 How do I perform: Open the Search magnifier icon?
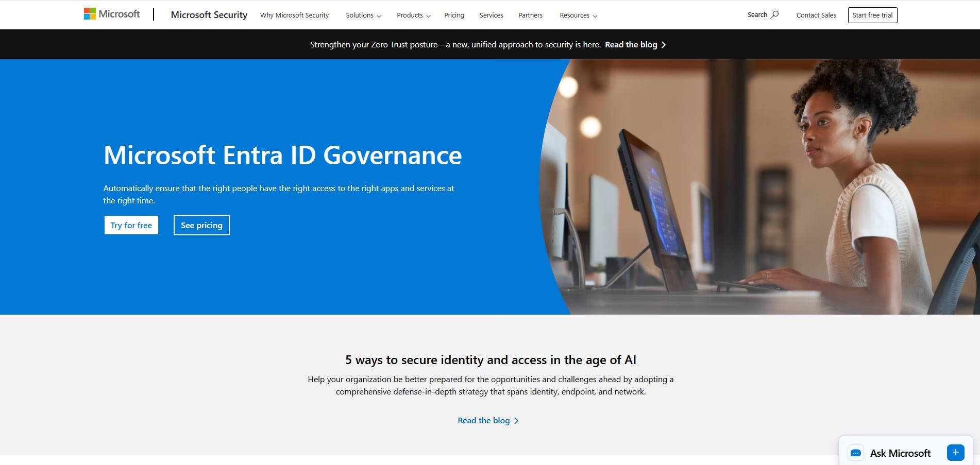point(775,14)
